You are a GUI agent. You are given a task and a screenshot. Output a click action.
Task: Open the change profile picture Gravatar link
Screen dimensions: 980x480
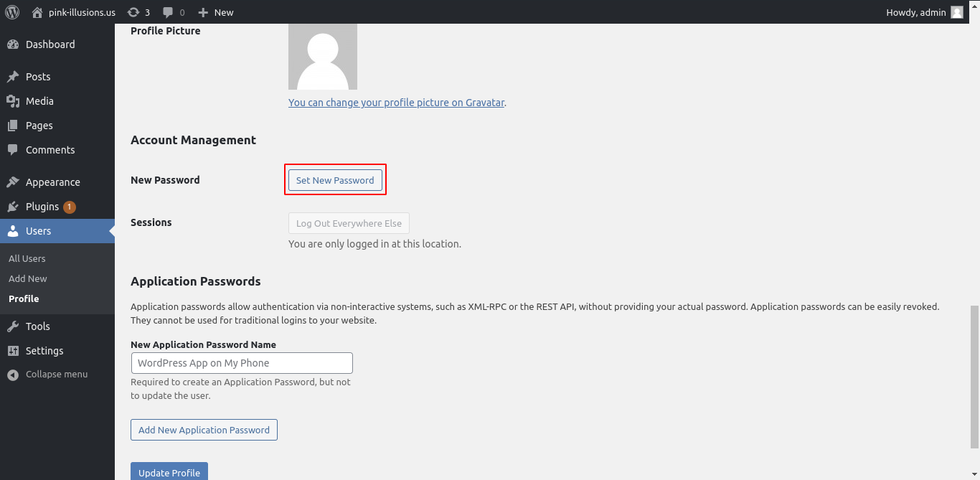pos(397,103)
